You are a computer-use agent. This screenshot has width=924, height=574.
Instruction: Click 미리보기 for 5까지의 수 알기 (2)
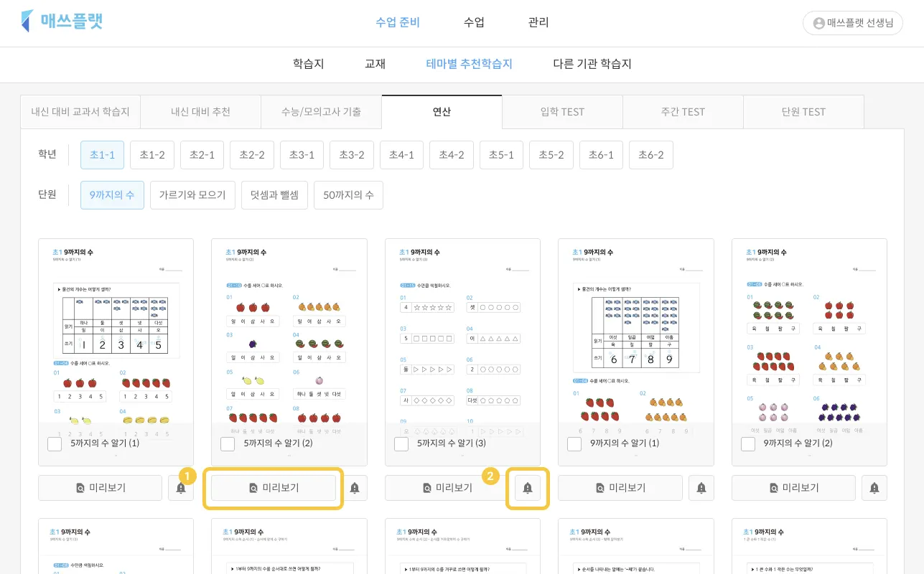click(x=274, y=488)
